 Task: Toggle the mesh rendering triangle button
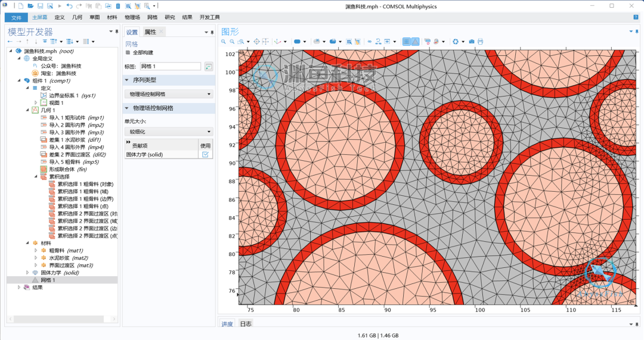[x=415, y=42]
